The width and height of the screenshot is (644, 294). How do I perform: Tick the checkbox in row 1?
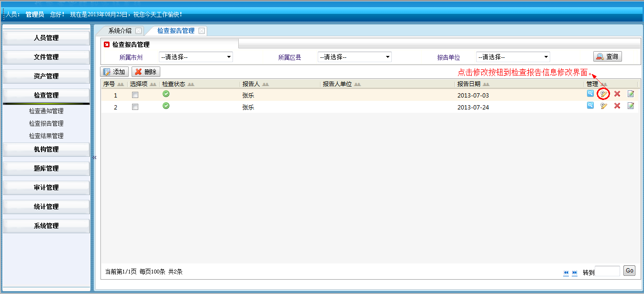tap(135, 95)
